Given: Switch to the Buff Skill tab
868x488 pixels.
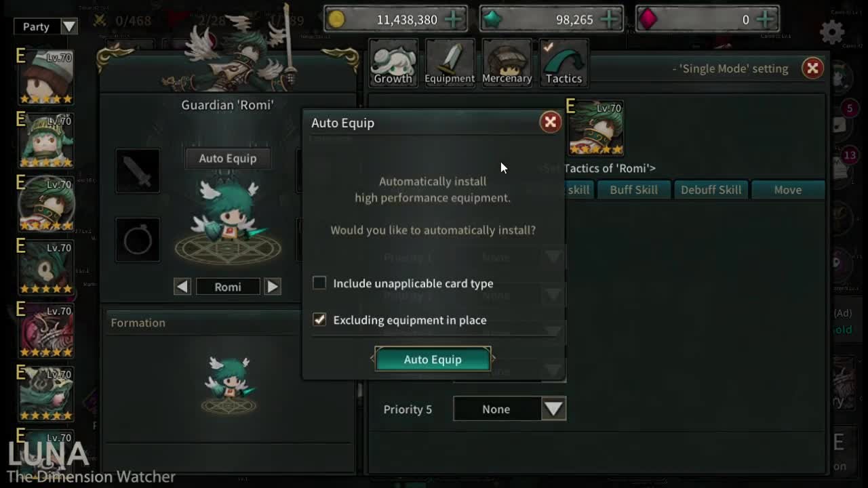Looking at the screenshot, I should point(633,190).
